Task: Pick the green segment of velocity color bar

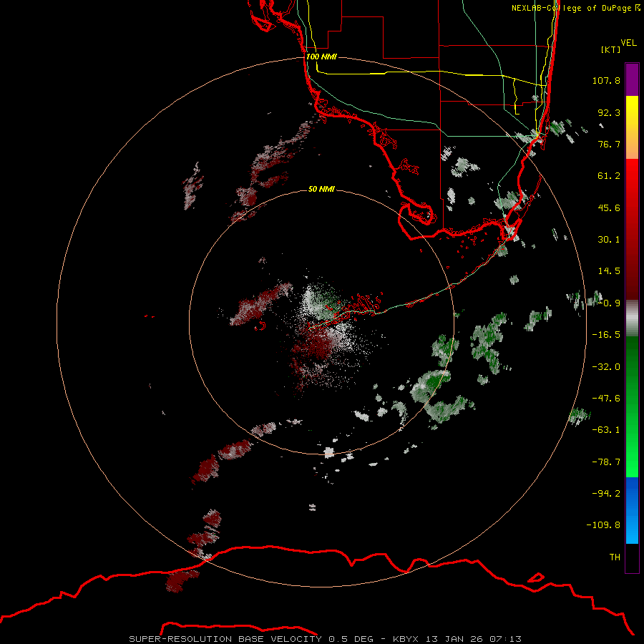Action: [x=632, y=406]
